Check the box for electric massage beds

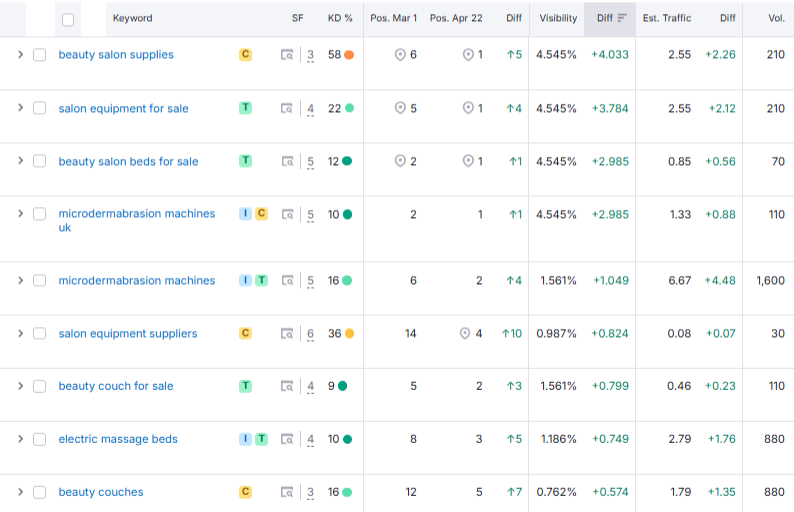[x=39, y=439]
